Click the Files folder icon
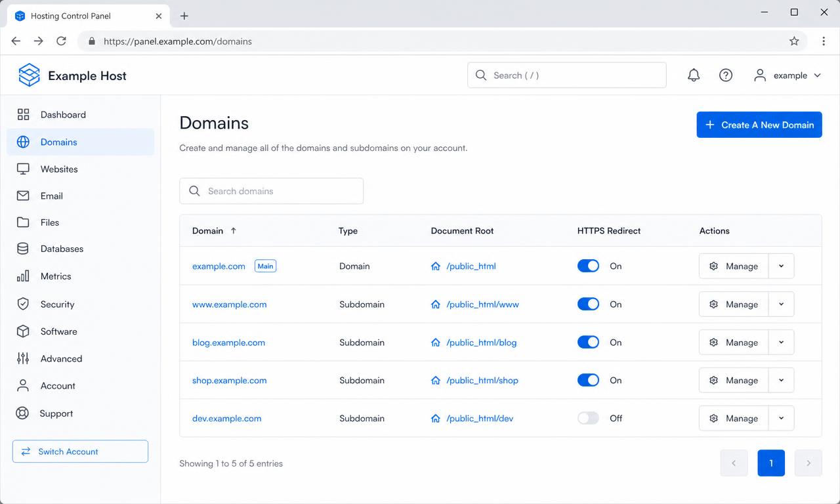 coord(23,222)
